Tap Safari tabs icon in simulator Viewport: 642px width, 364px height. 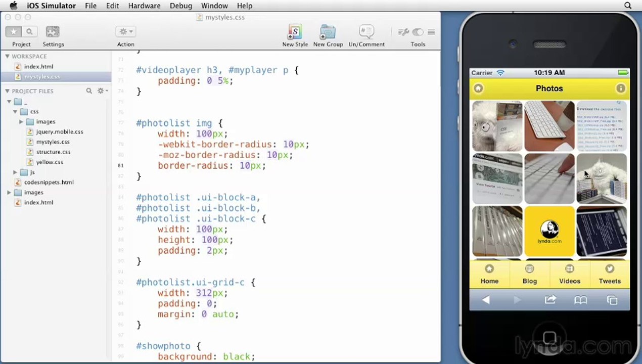(x=612, y=300)
